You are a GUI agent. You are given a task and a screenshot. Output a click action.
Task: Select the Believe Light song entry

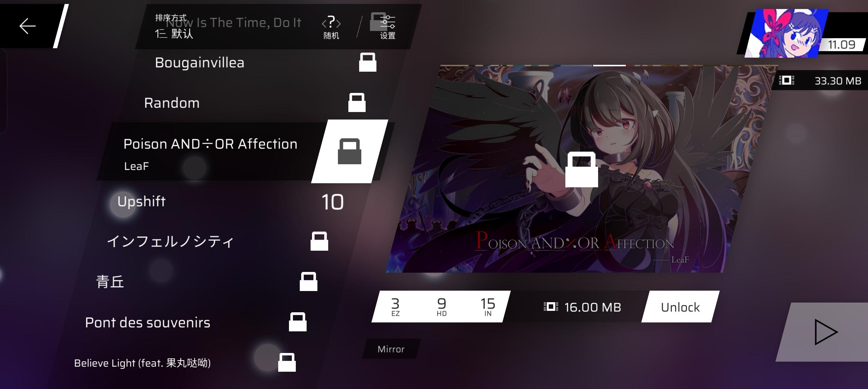142,363
